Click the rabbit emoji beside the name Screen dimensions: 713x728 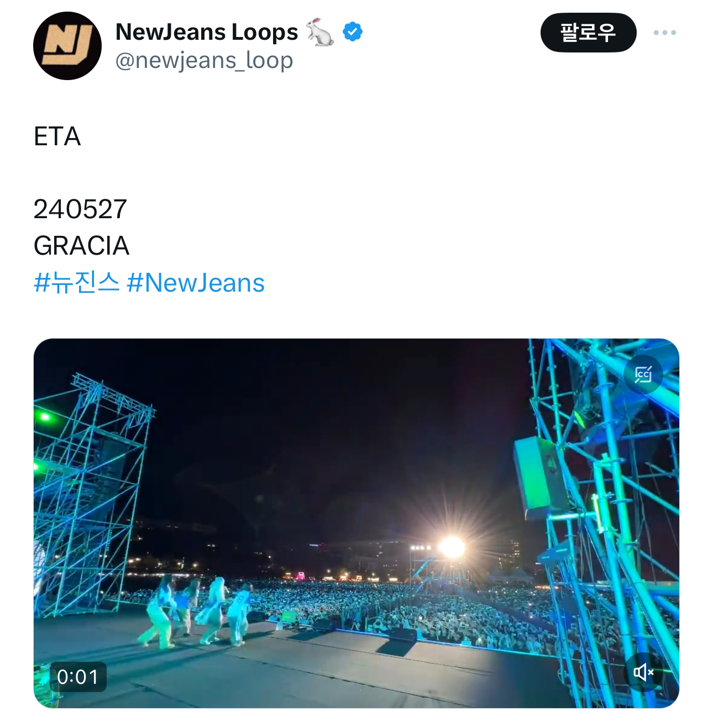[320, 32]
